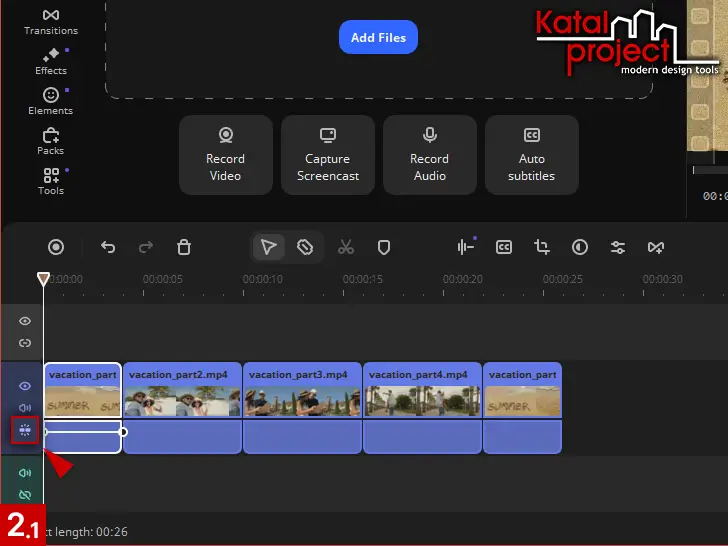Image resolution: width=728 pixels, height=546 pixels.
Task: Hide the main video track
Action: tap(25, 386)
